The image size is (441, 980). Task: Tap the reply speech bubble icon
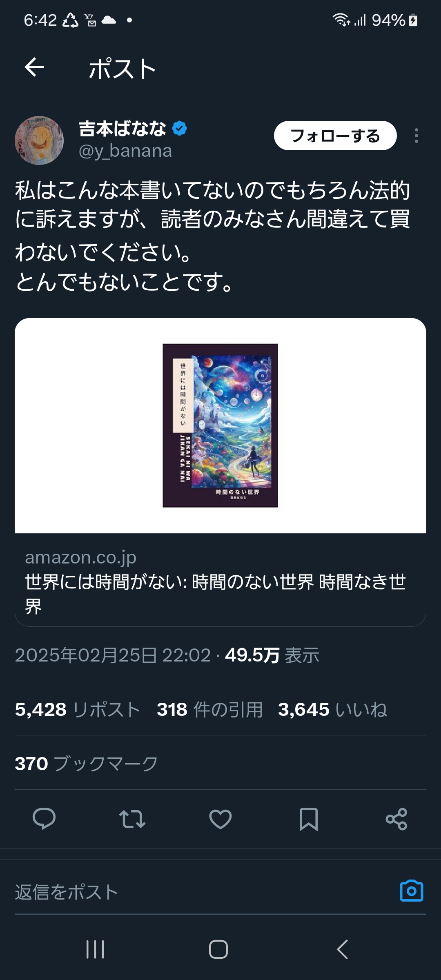click(x=44, y=819)
